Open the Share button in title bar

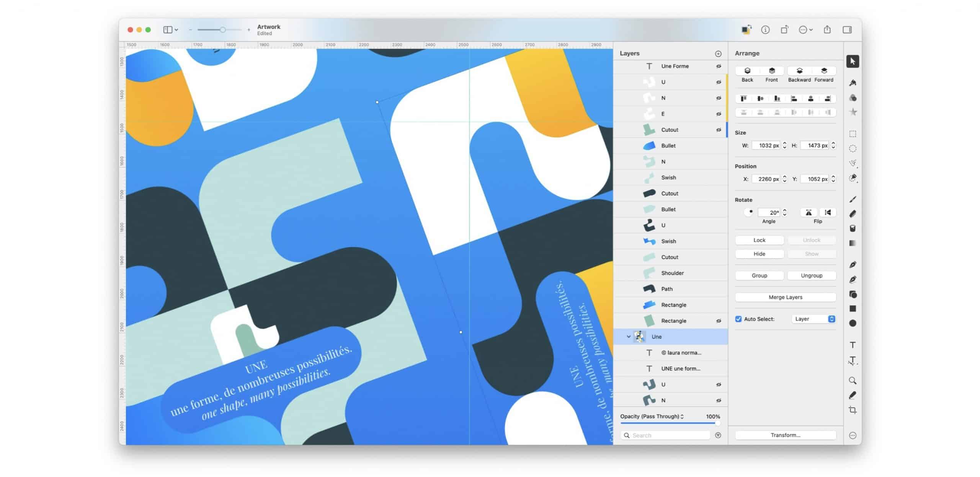pos(827,29)
